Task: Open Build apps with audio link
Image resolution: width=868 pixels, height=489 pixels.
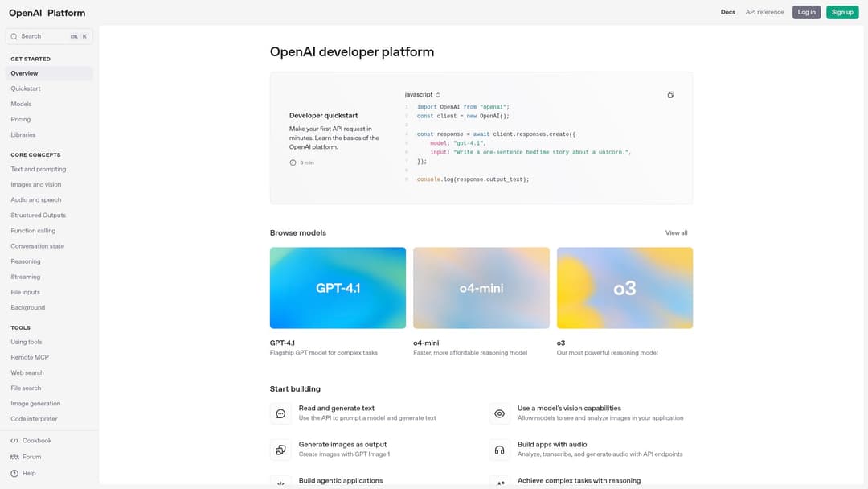Action: (552, 444)
